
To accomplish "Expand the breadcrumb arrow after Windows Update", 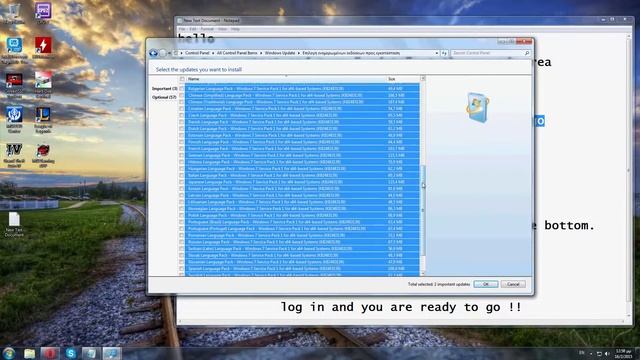I will 299,53.
